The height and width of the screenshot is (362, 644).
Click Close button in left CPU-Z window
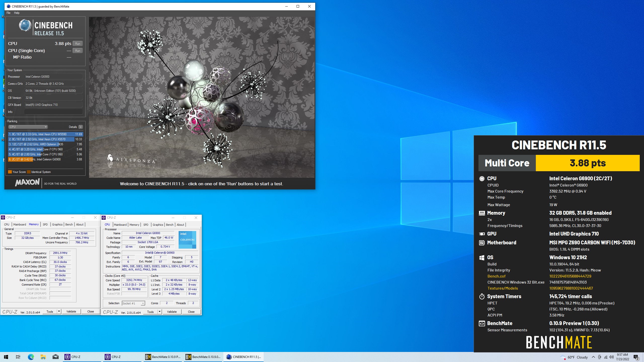[x=91, y=311]
